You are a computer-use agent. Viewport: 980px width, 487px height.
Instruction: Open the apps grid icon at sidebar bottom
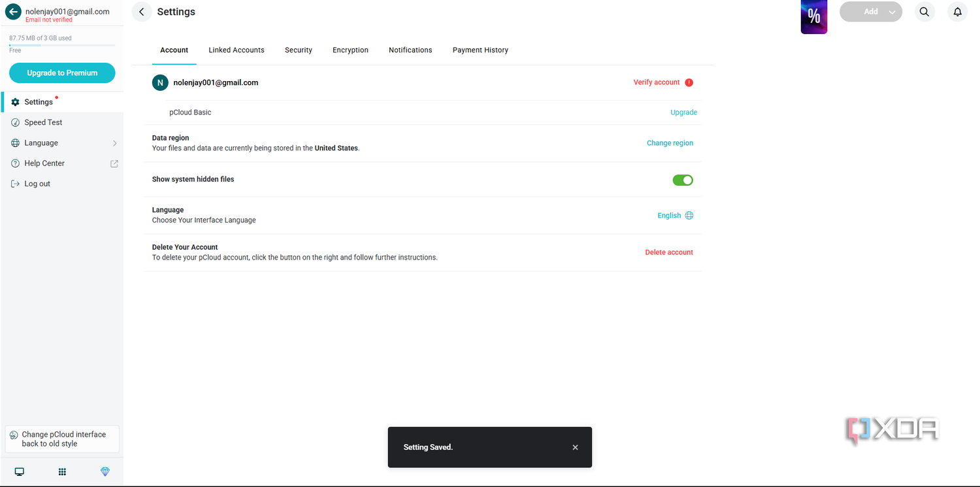pos(62,472)
